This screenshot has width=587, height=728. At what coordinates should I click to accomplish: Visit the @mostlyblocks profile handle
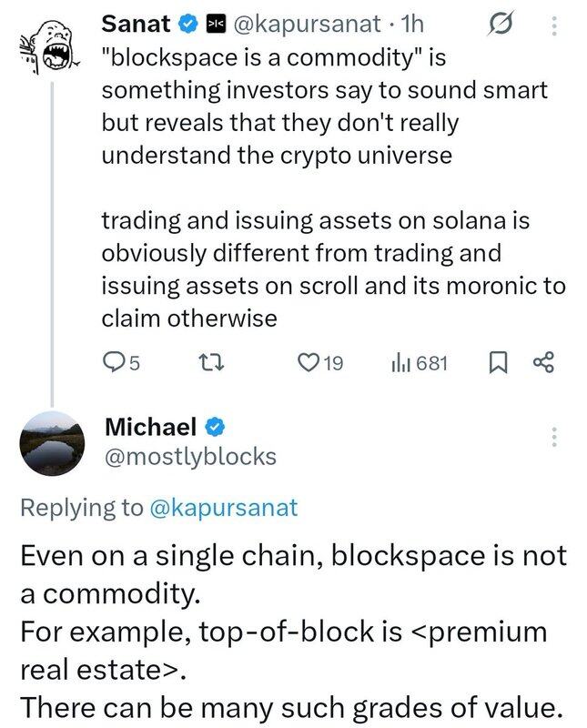[x=190, y=457]
